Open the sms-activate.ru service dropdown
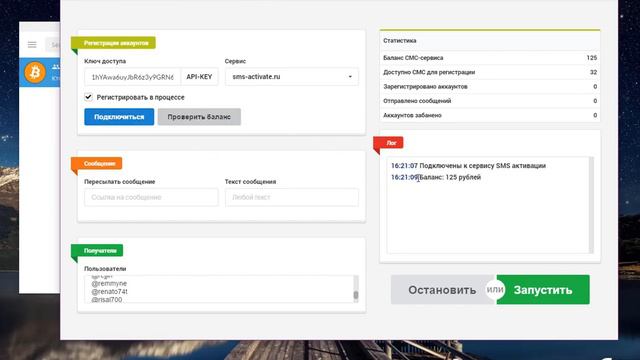 [x=292, y=77]
